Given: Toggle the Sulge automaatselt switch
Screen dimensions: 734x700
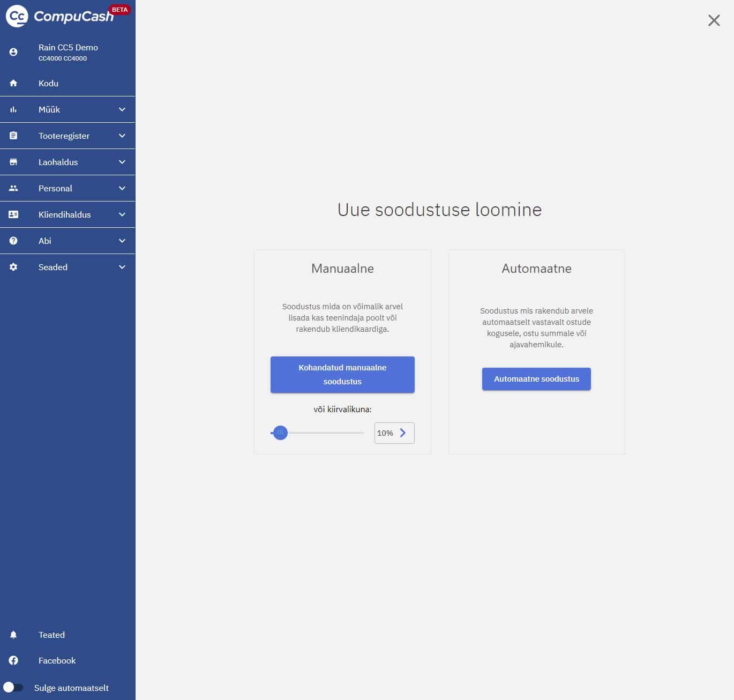Looking at the screenshot, I should (13, 687).
